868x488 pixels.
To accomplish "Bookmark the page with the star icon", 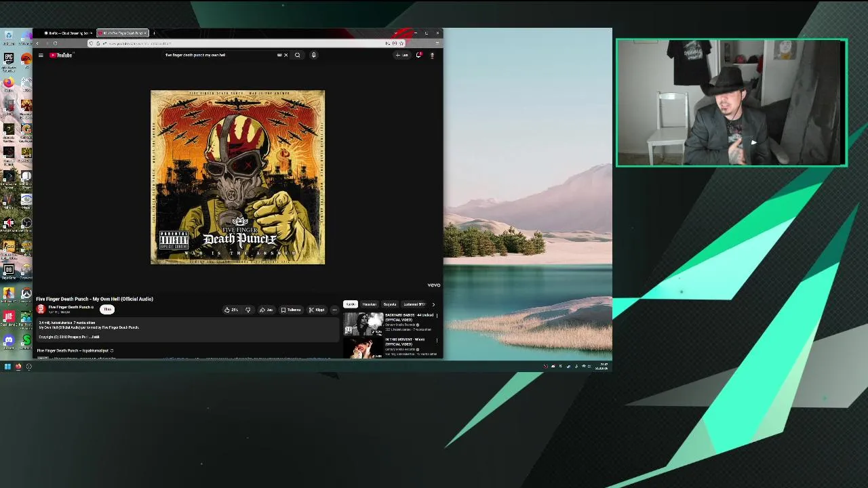I will coord(401,43).
